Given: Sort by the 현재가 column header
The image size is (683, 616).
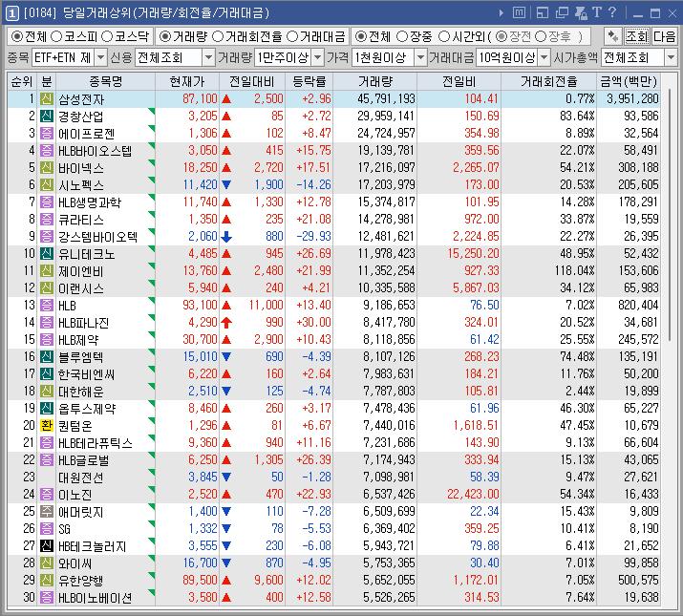Looking at the screenshot, I should pos(187,81).
